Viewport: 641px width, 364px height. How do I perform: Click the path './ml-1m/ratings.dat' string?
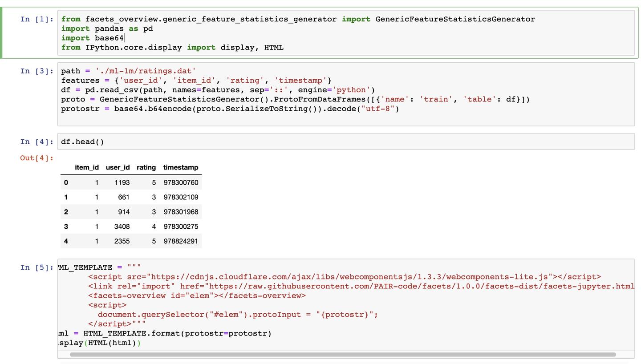click(x=146, y=71)
